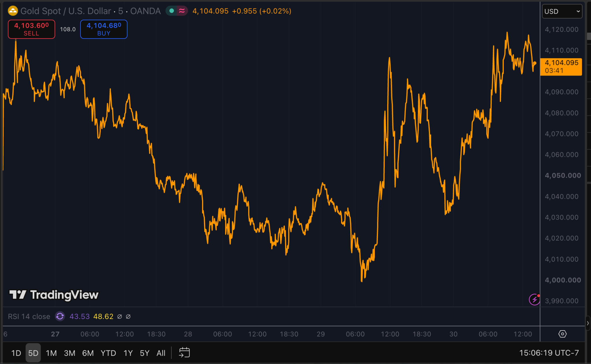Click the 4,080.000 price axis label
This screenshot has width=591, height=364.
562,113
